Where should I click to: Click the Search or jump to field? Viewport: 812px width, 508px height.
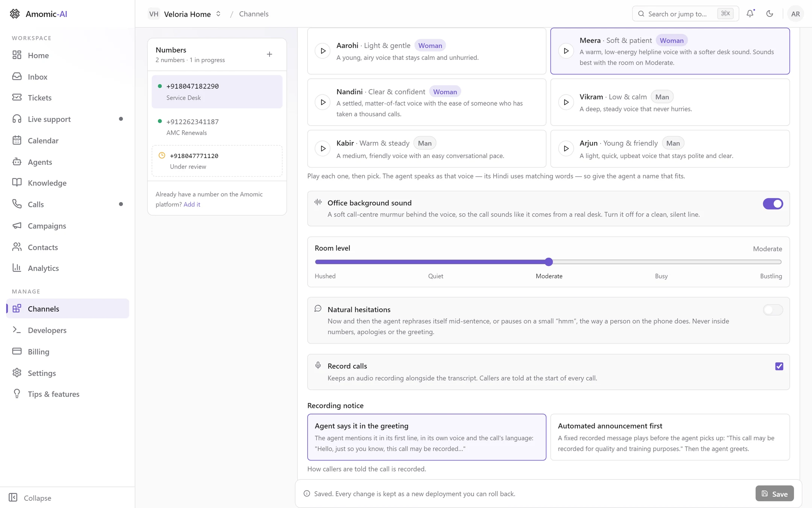[685, 14]
